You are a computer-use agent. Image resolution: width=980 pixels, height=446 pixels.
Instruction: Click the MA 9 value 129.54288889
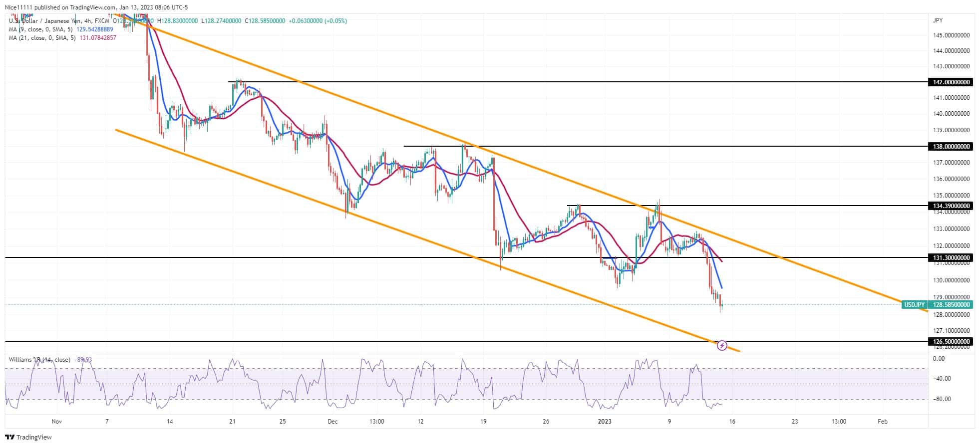click(x=95, y=29)
